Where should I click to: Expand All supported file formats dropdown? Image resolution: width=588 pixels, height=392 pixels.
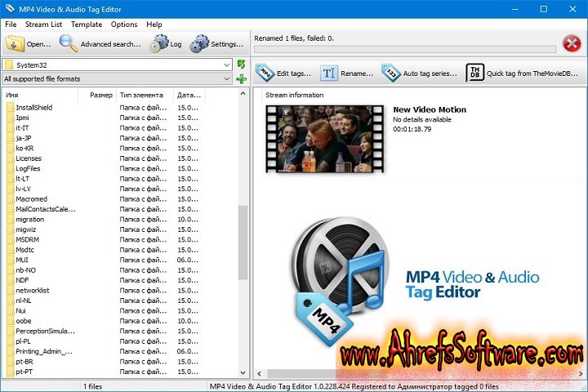click(226, 78)
